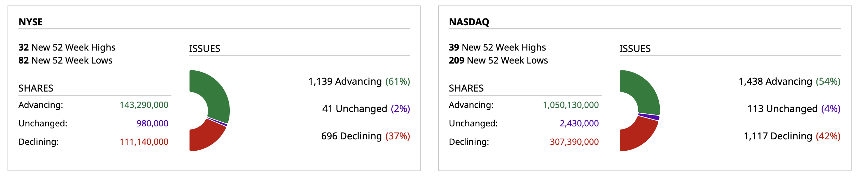Select NYSE 32 New 52 Week Highs
The height and width of the screenshot is (179, 868).
tap(67, 47)
